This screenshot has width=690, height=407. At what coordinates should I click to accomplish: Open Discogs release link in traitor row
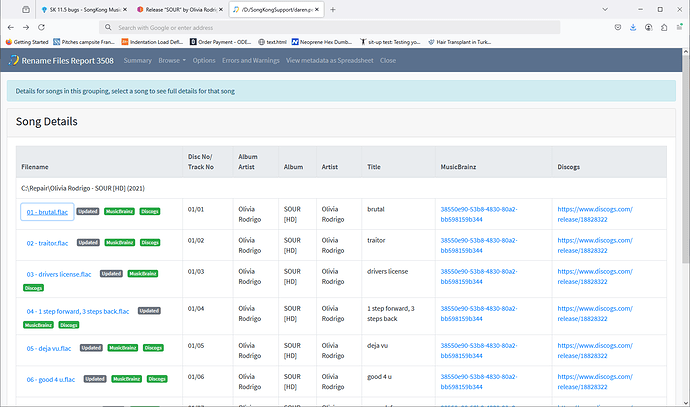595,246
